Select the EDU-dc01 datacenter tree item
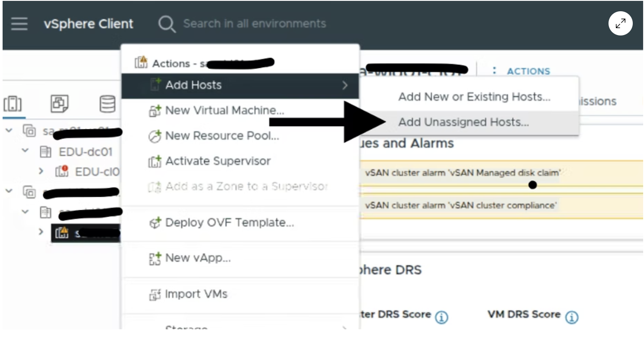Screen dimensions: 644x347 (x=85, y=152)
